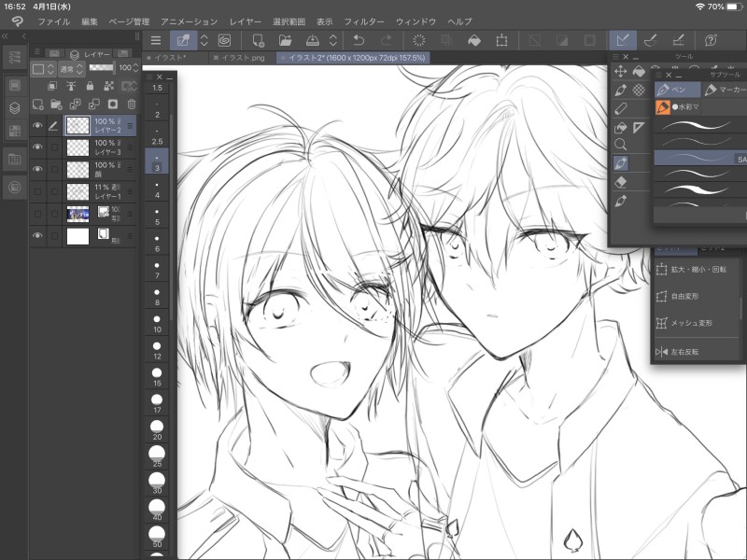This screenshot has height=560, width=747.
Task: Select the Decoration mesh brush tool
Action: point(639,90)
